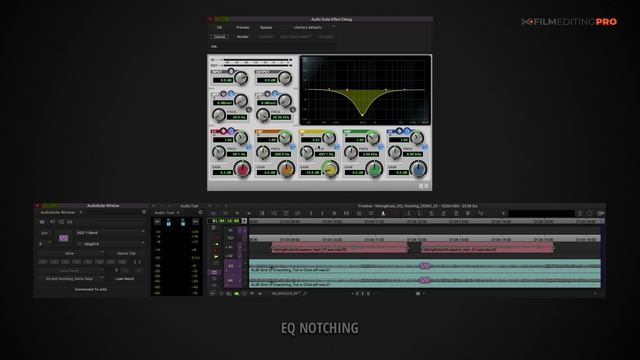Select the A3 audio track selector
This screenshot has width=640, height=360.
pos(231,266)
